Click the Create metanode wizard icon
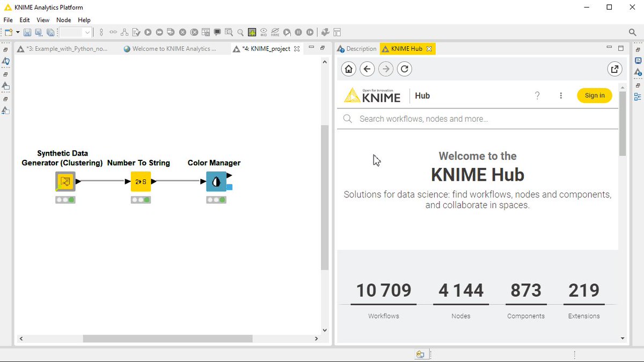644x362 pixels. 325,32
